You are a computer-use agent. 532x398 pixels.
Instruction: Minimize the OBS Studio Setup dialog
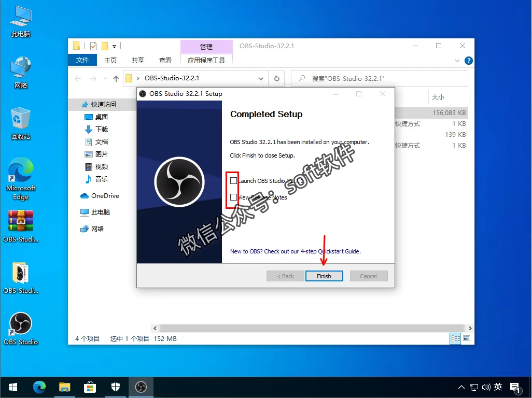point(335,94)
